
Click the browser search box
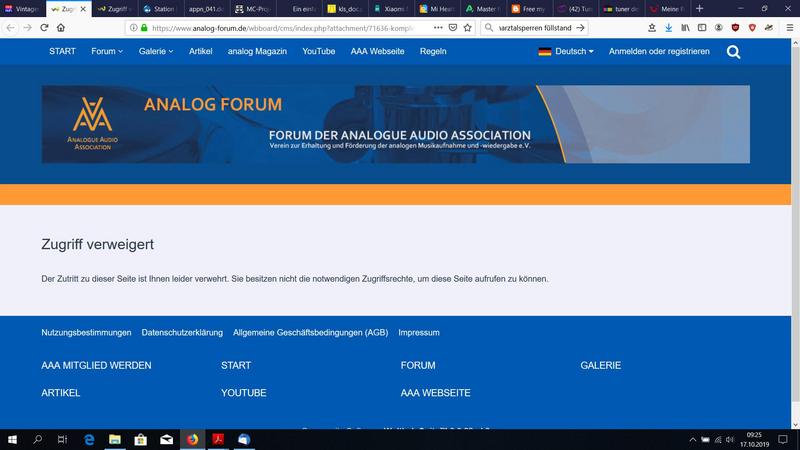534,28
